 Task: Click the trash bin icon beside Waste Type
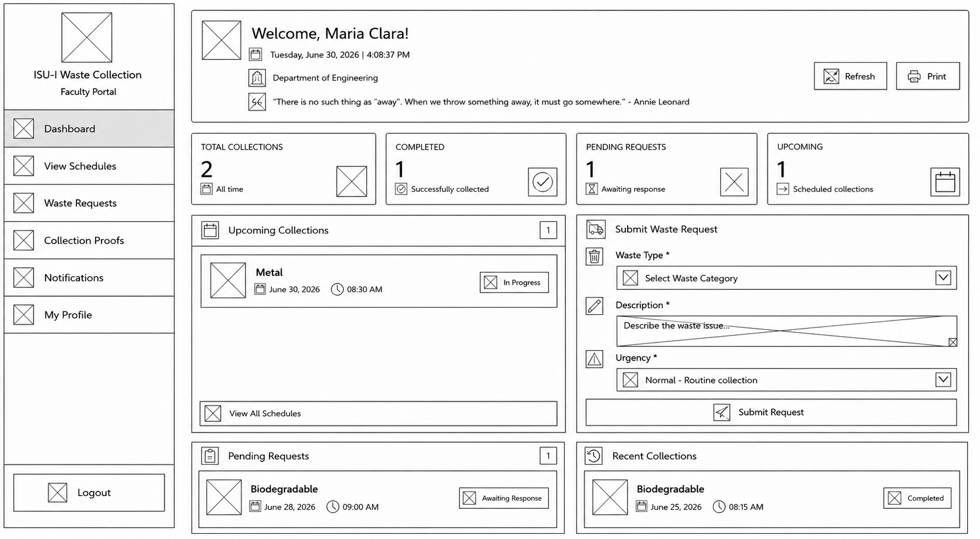click(x=595, y=256)
